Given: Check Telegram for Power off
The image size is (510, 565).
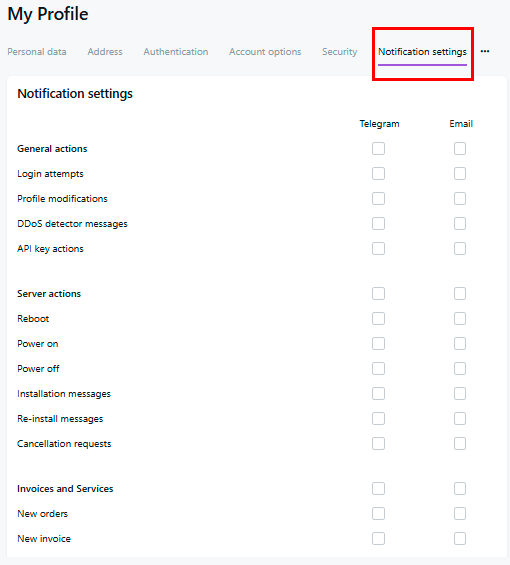Looking at the screenshot, I should point(378,369).
